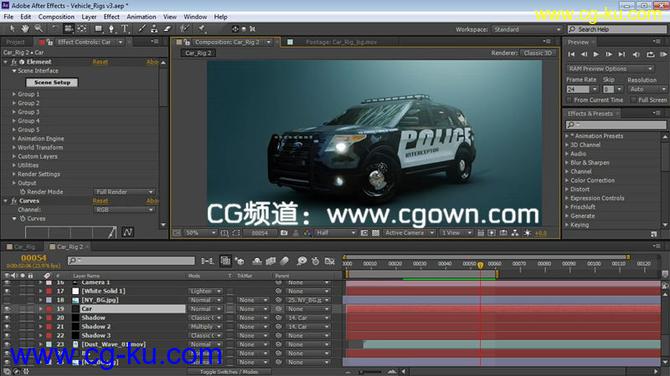Enable From Current Time checkbox

[x=569, y=100]
